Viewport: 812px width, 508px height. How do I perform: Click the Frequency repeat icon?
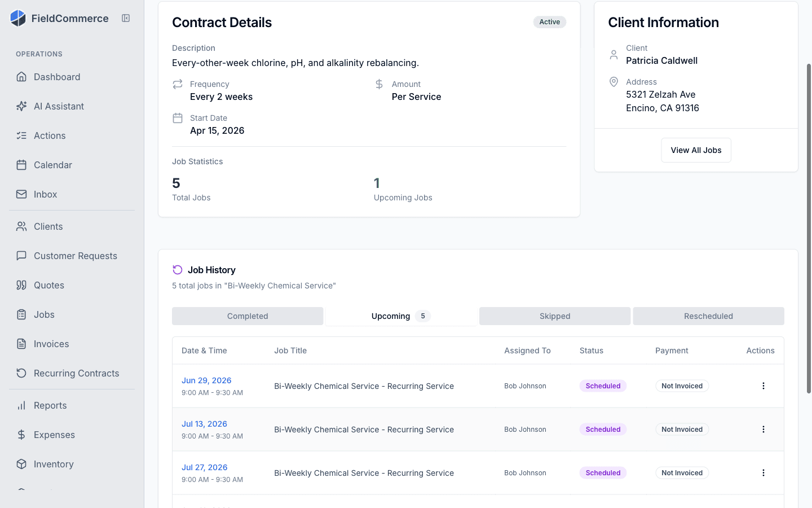tap(178, 84)
